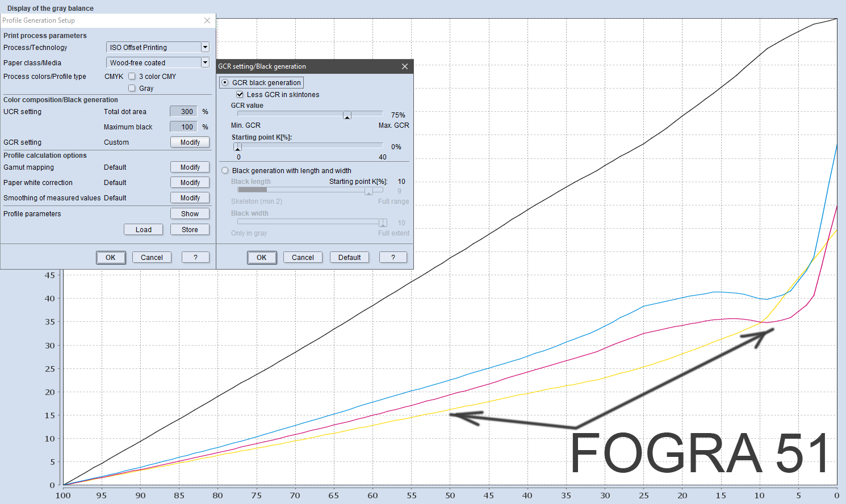This screenshot has width=846, height=504.
Task: Click the Min. GCR label
Action: pos(246,125)
